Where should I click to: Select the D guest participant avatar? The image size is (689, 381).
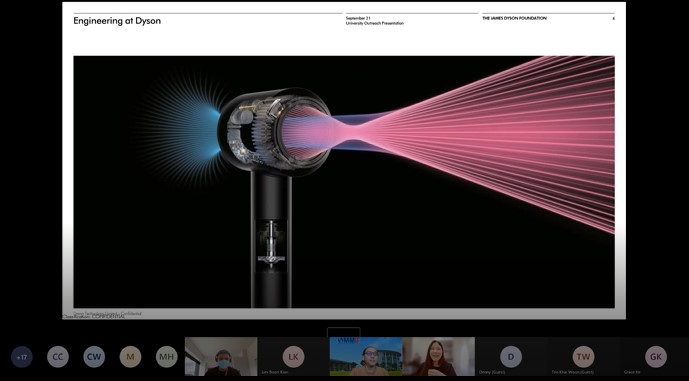point(511,357)
